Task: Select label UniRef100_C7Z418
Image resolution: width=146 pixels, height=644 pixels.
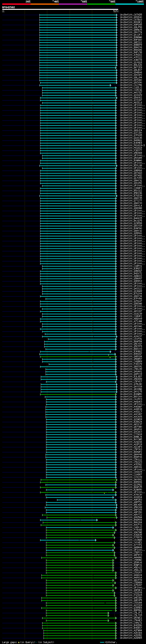Action: click(131, 434)
